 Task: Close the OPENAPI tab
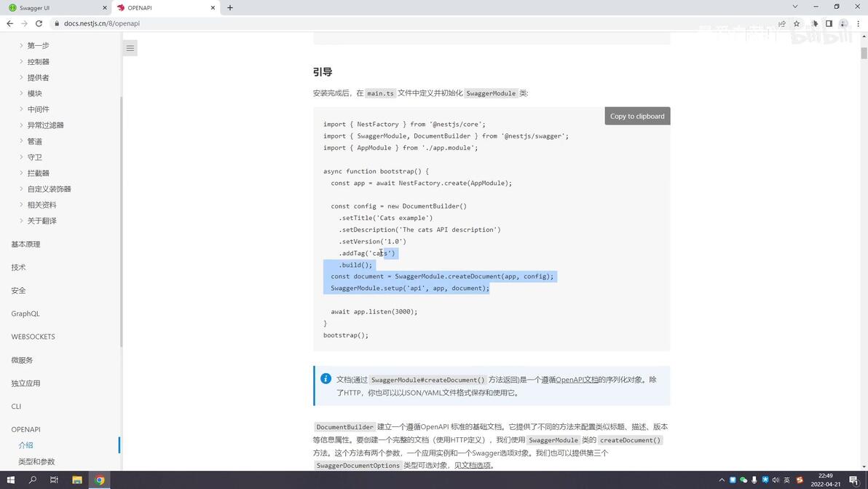coord(213,8)
